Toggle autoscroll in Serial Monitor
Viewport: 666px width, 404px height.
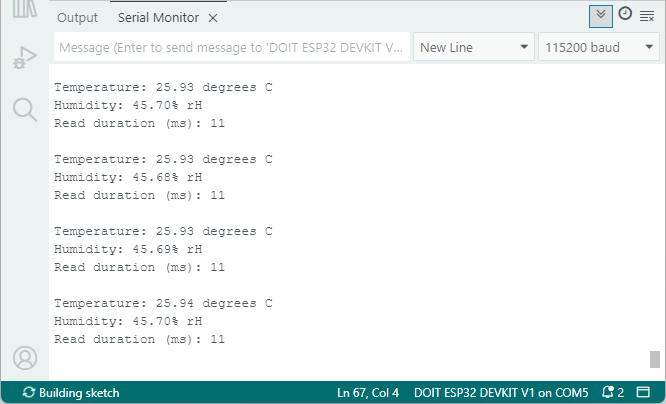[601, 16]
